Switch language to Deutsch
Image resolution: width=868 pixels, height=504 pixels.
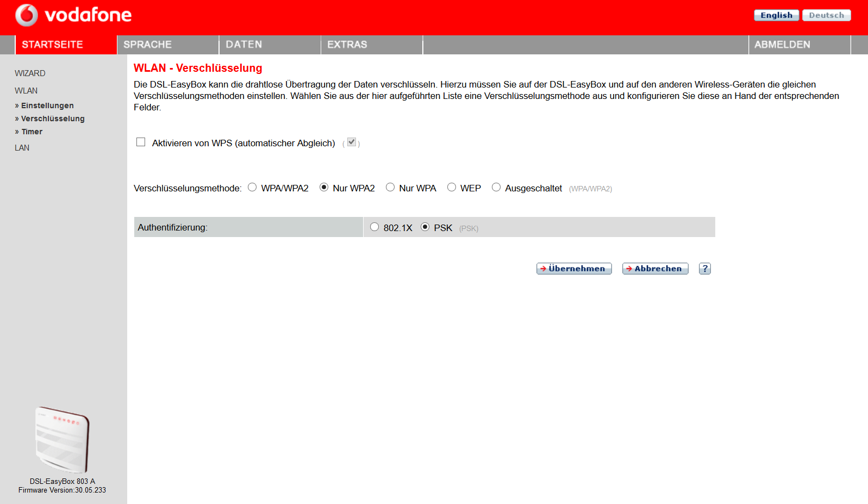826,15
